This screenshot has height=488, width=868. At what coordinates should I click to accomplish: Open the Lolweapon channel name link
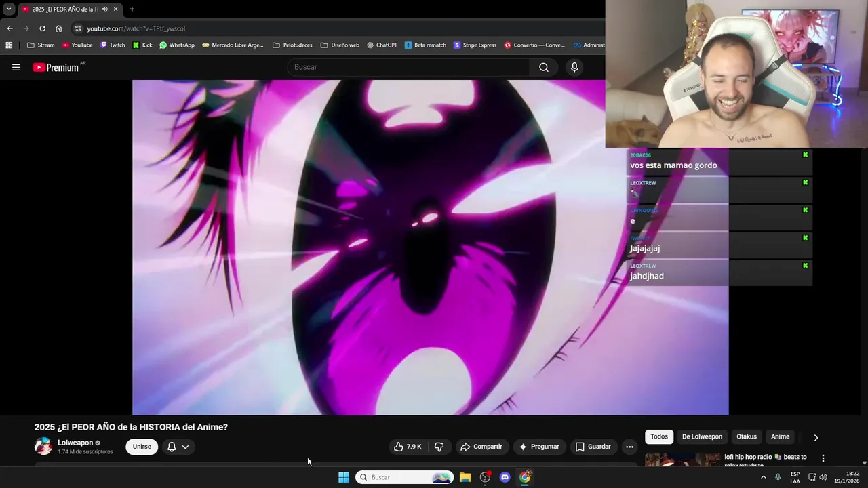click(75, 443)
